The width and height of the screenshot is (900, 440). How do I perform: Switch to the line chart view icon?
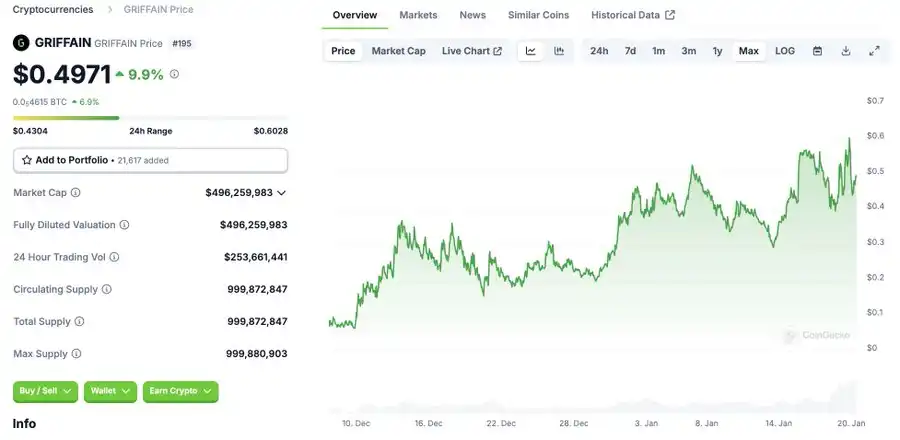pyautogui.click(x=531, y=51)
